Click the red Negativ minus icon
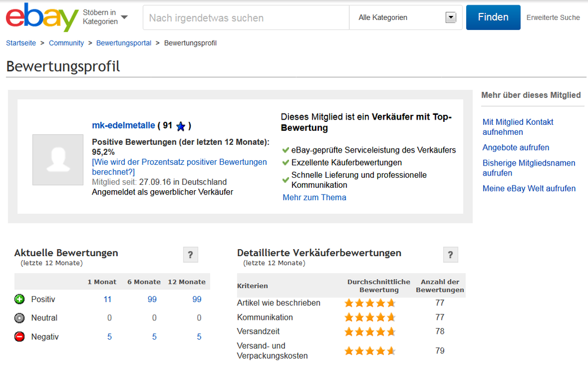This screenshot has width=588, height=381. click(19, 337)
